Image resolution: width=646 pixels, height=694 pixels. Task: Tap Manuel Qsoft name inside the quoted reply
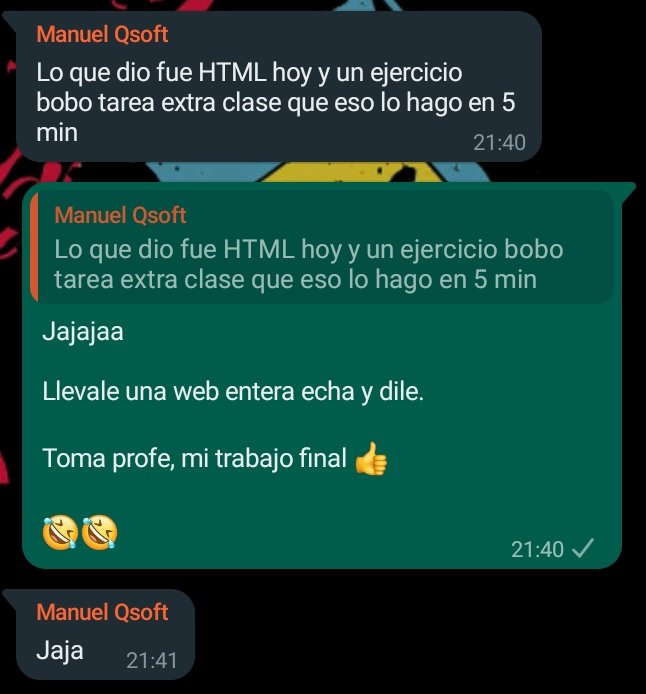coord(120,215)
